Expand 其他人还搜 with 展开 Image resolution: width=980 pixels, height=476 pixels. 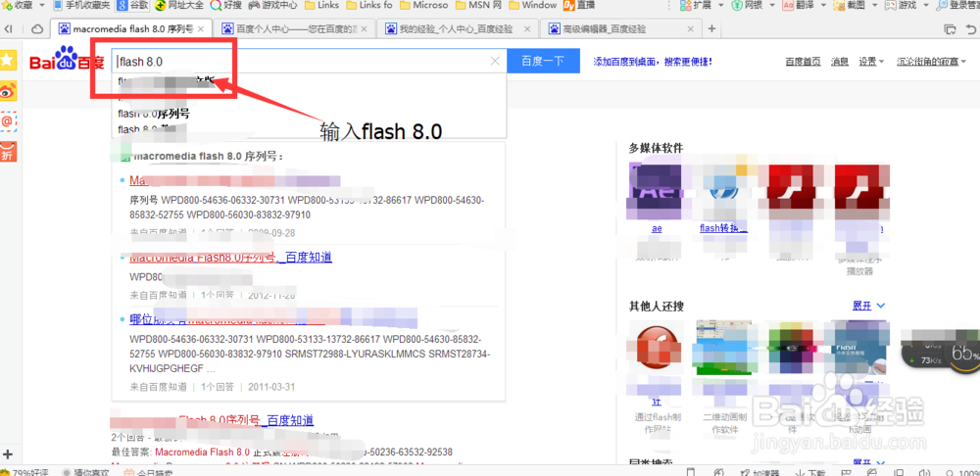[868, 307]
